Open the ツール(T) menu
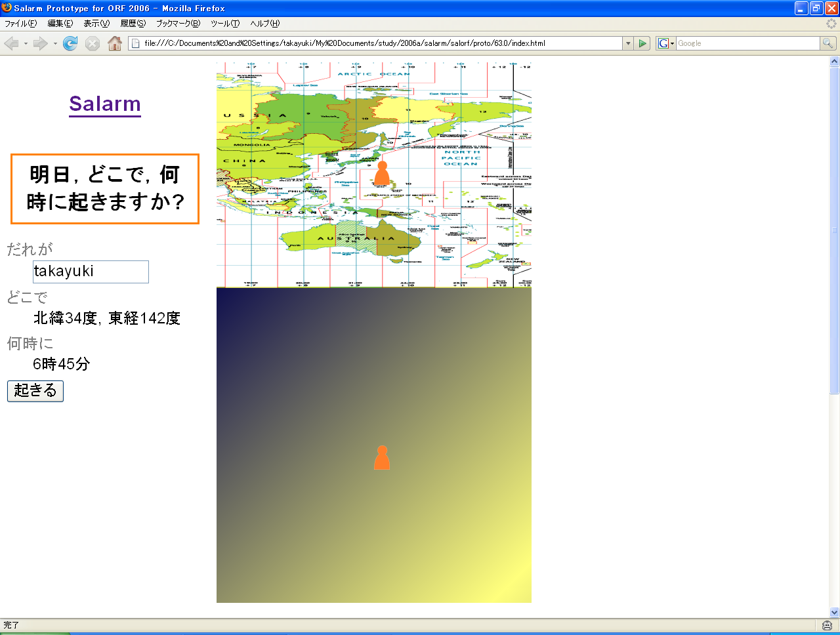This screenshot has width=840, height=635. tap(225, 24)
